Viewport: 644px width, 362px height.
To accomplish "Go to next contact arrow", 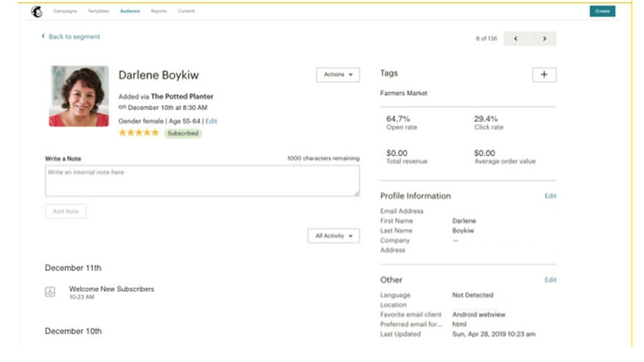I will [544, 38].
